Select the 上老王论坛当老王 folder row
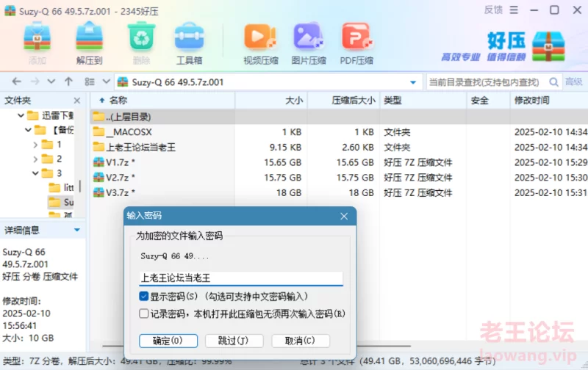The image size is (588, 370). [x=339, y=147]
